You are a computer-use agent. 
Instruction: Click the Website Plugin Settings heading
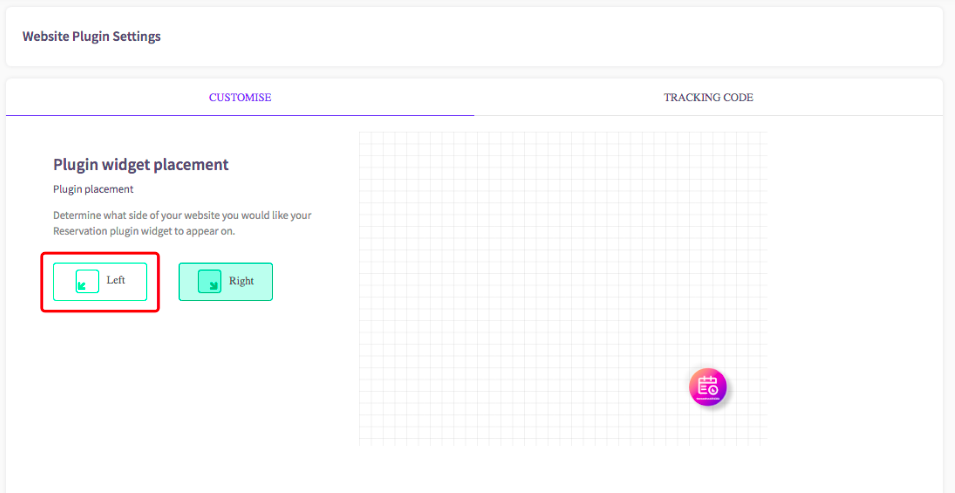(91, 37)
